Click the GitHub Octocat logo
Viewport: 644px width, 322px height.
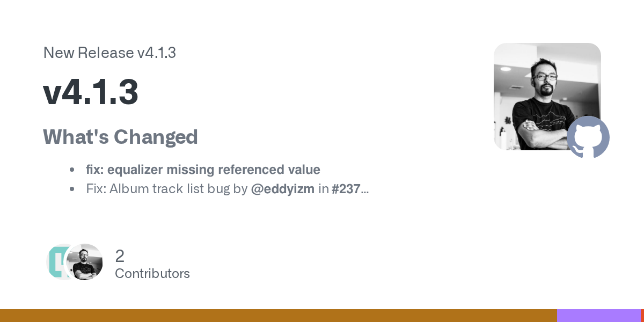[588, 137]
